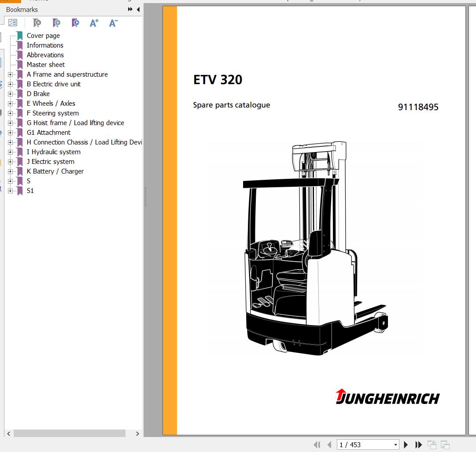Image resolution: width=476 pixels, height=452 pixels.
Task: Expand G Hoist frame bookmark
Action: pyautogui.click(x=10, y=123)
